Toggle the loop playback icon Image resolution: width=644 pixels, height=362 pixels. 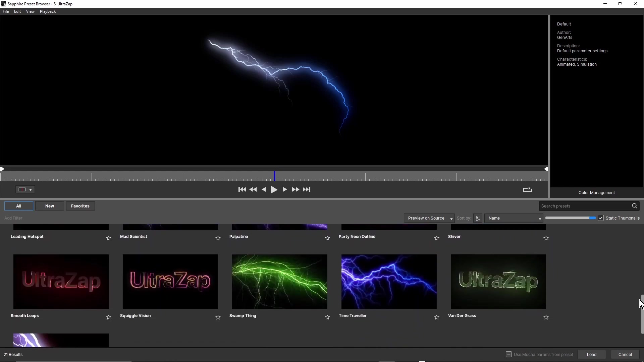click(527, 190)
